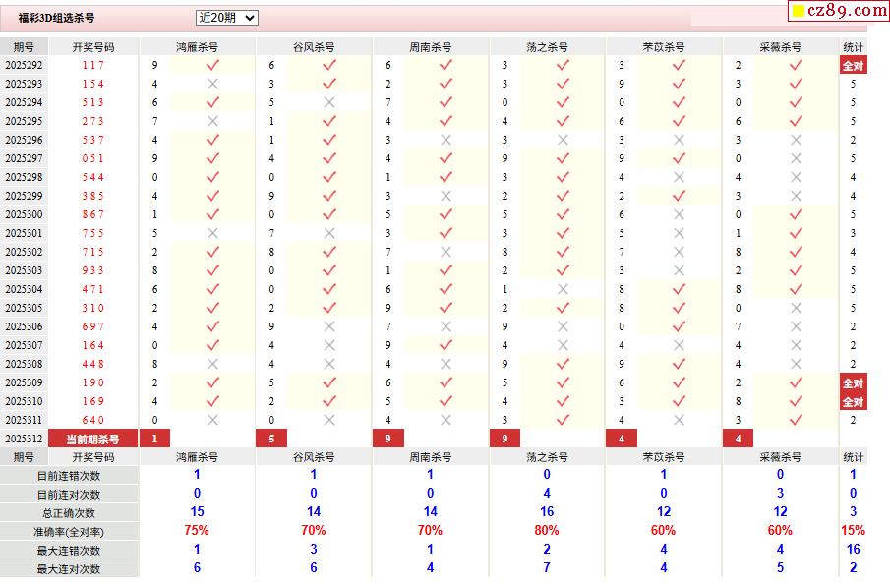Click the 80% accuracy value under 荡之杀号

coord(547,531)
